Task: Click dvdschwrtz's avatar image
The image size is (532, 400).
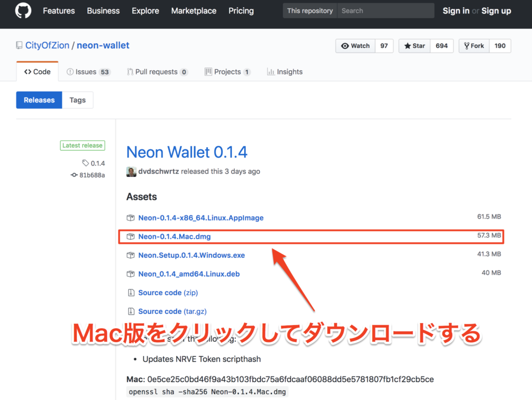Action: (x=131, y=172)
